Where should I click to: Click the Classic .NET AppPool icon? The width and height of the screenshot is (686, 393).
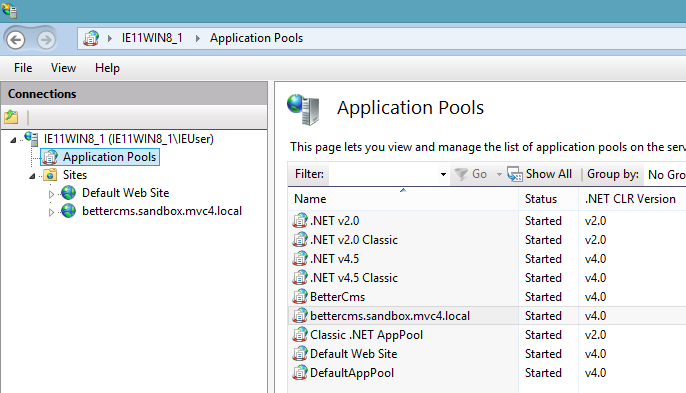tap(300, 334)
